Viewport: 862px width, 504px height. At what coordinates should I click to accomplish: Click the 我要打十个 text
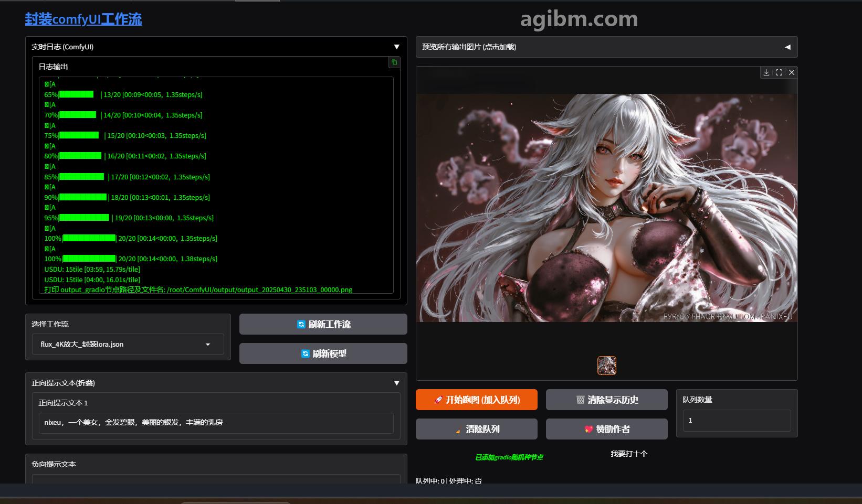click(x=629, y=454)
